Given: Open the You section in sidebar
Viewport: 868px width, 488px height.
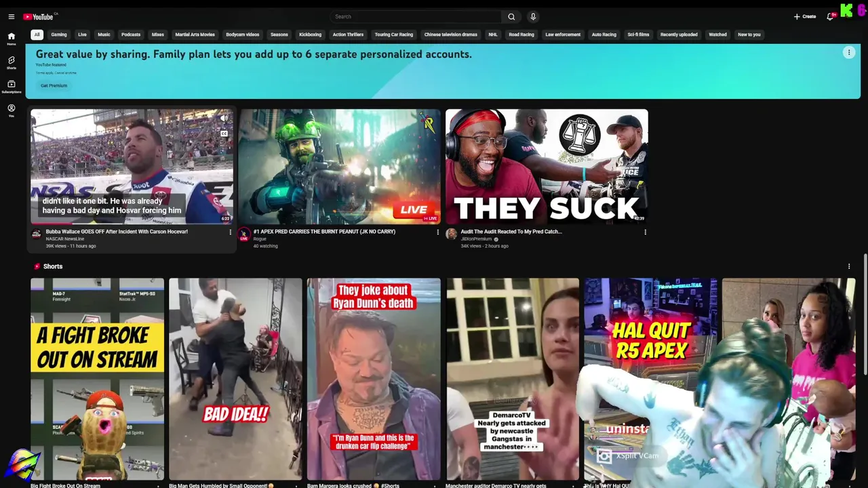Looking at the screenshot, I should point(11,110).
